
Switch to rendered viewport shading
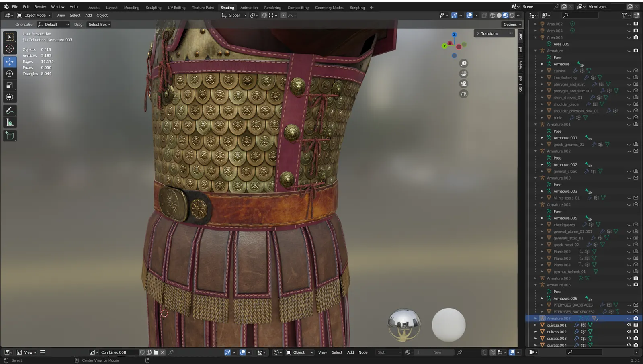pyautogui.click(x=512, y=15)
